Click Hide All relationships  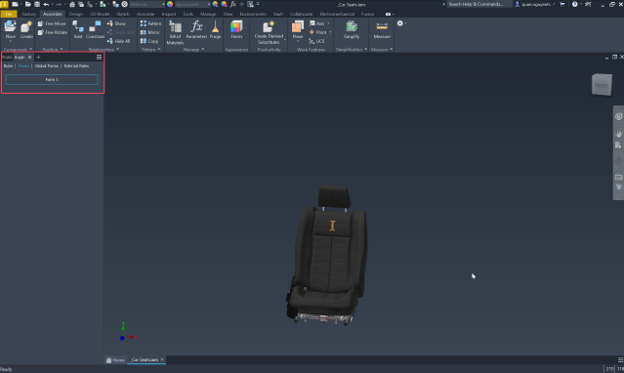pyautogui.click(x=119, y=41)
